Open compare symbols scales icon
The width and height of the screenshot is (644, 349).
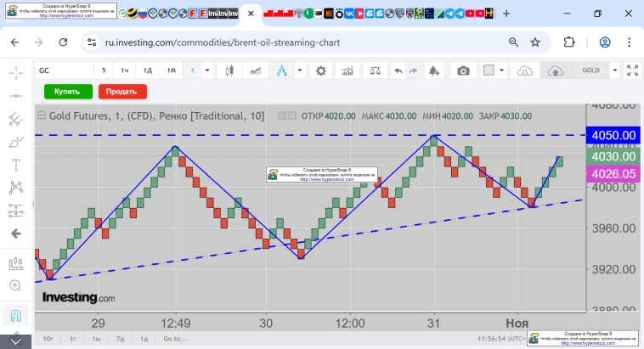(x=375, y=70)
